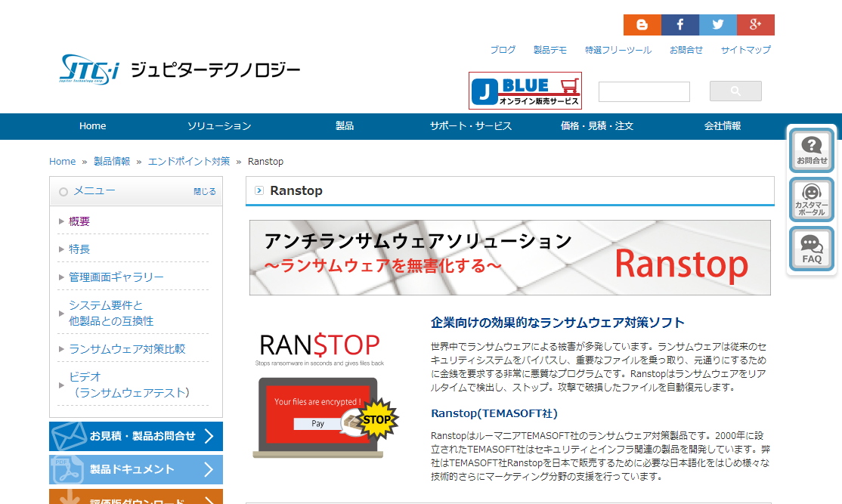Click the small arrow icon beside Ranstop heading
Viewport: 842px width, 504px height.
tap(259, 190)
